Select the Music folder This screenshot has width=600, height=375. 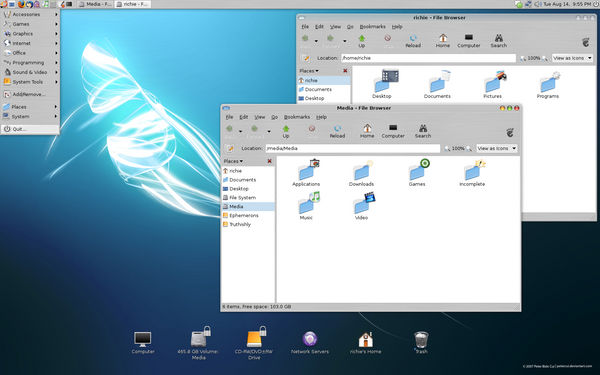(x=307, y=206)
